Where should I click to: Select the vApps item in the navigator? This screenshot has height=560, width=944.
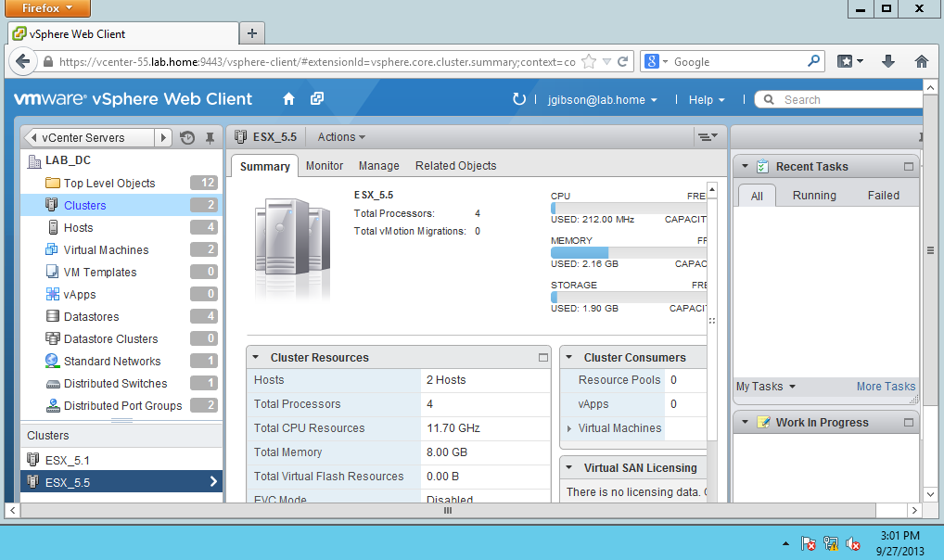tap(54, 294)
